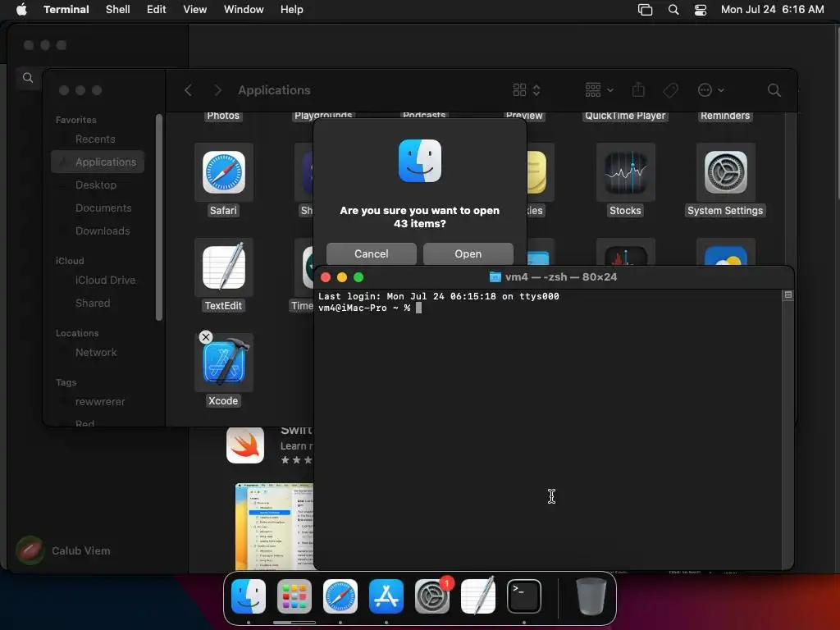Select the System Settings app icon in Finder
Viewport: 840px width, 630px height.
pos(725,172)
